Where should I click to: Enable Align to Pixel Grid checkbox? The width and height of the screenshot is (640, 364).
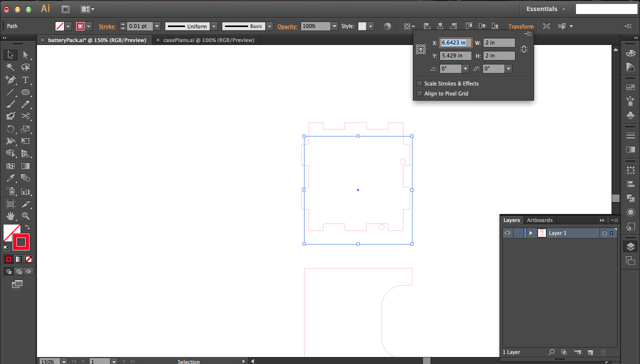click(x=419, y=93)
